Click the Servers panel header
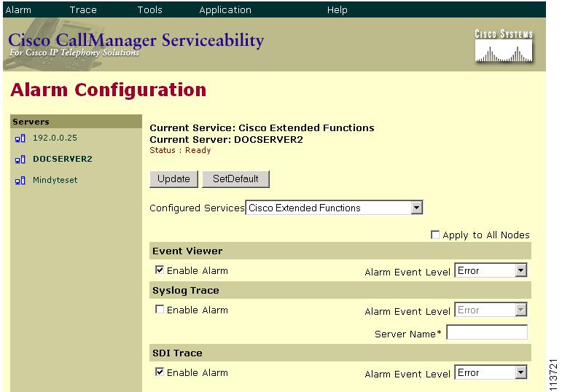 pos(76,122)
